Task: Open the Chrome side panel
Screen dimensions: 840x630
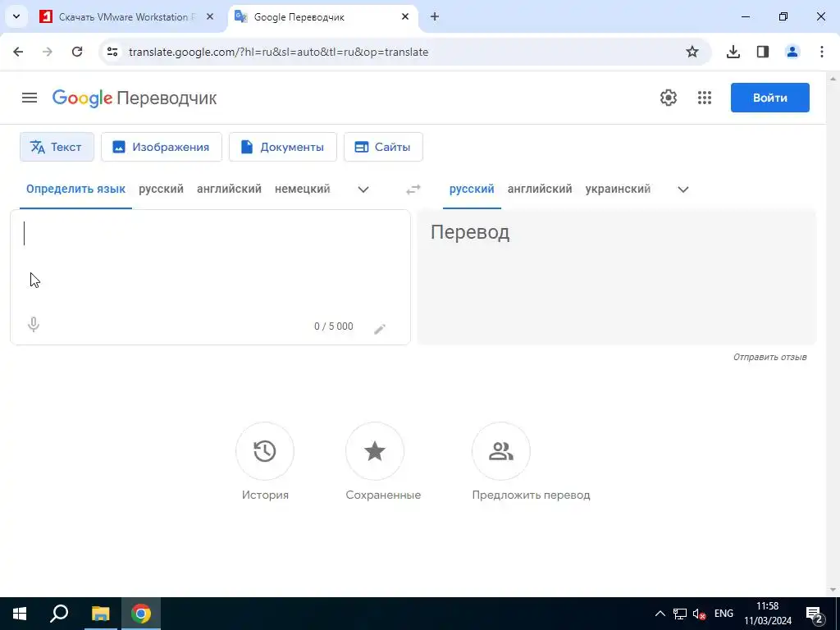Action: (763, 52)
